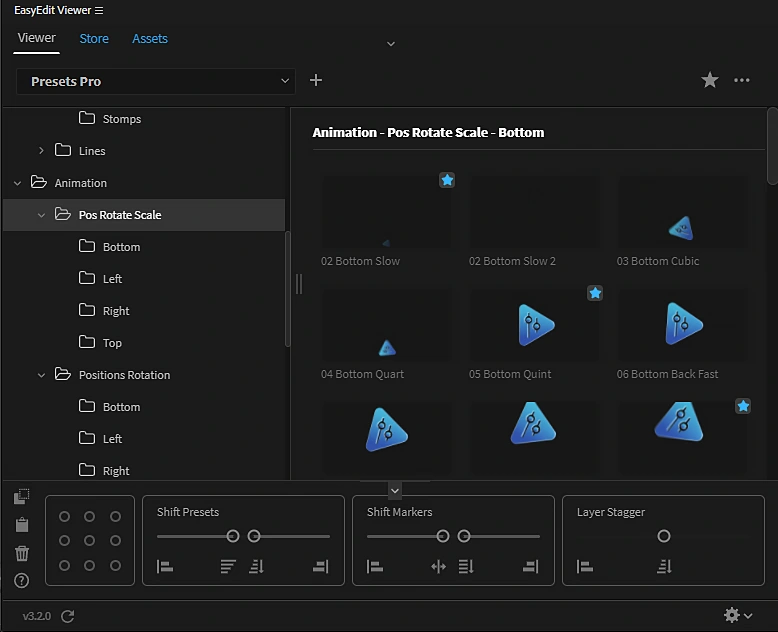
Task: Click the splitter handle between tree and presets
Action: coord(299,284)
